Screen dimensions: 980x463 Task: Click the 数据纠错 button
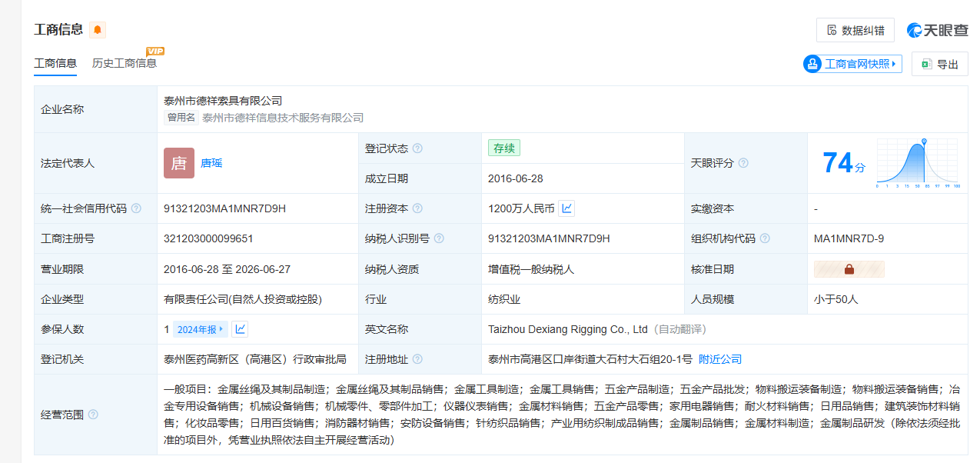point(855,30)
